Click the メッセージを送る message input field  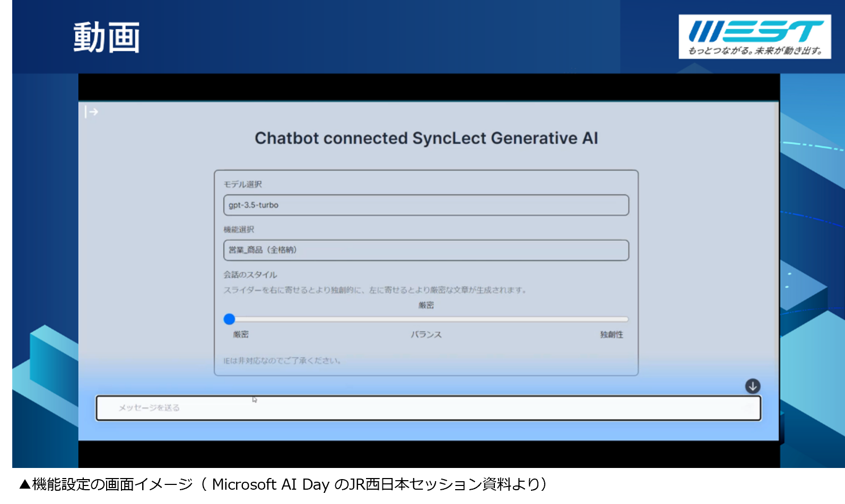click(428, 408)
